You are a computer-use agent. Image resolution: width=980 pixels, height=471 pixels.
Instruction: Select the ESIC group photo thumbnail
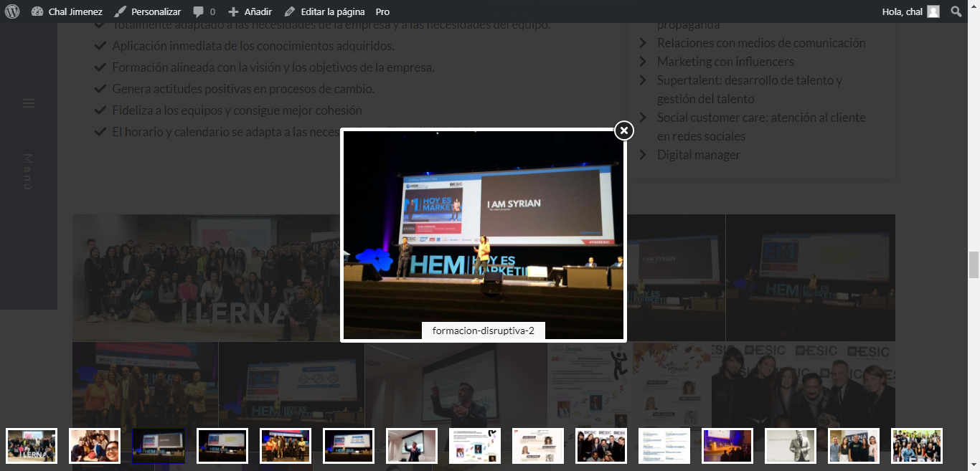tap(601, 446)
